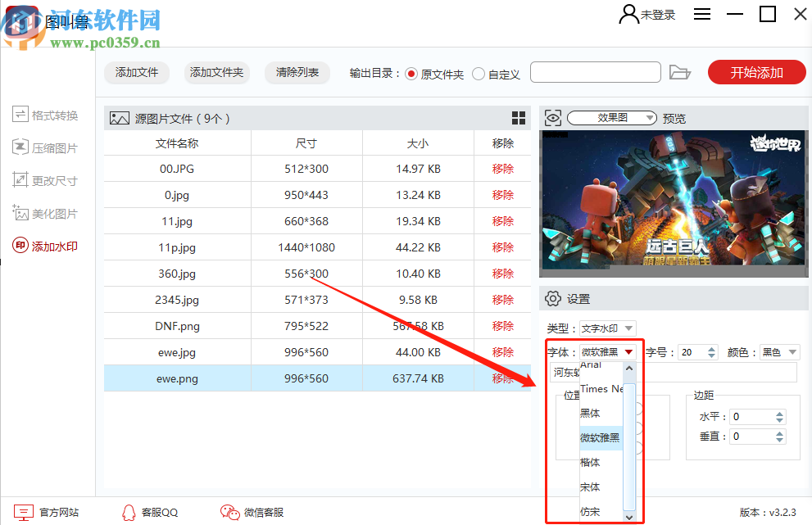Open the 颜色 color selection dropdown
This screenshot has height=525, width=812.
pyautogui.click(x=779, y=351)
